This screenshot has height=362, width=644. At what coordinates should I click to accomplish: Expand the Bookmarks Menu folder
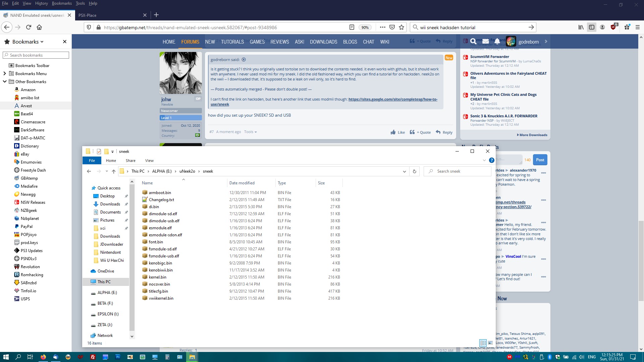click(x=4, y=73)
